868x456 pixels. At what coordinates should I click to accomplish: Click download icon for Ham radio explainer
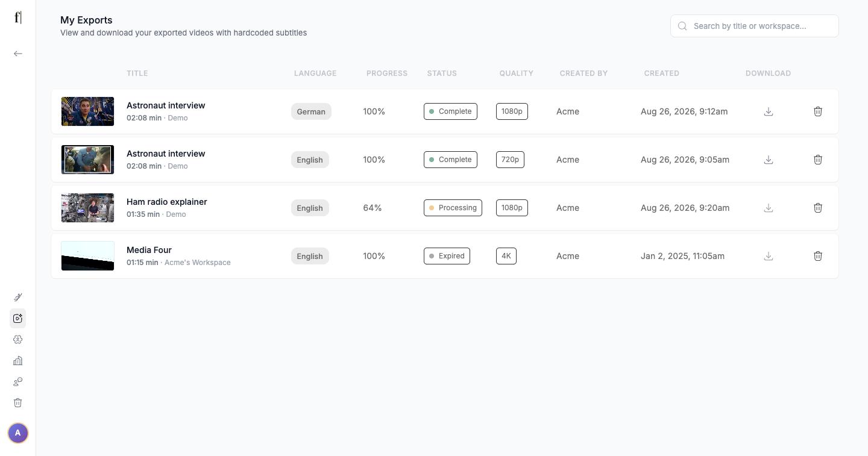769,208
